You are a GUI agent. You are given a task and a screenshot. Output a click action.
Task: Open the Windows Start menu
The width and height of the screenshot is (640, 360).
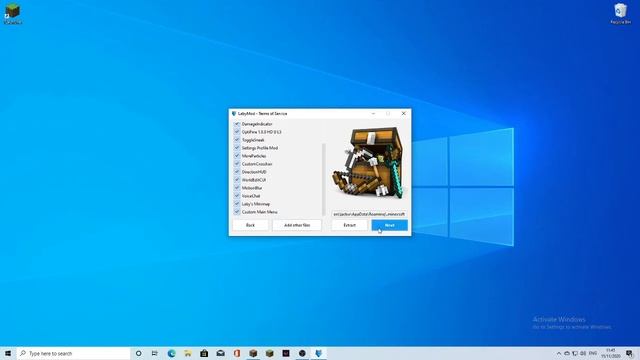click(8, 353)
